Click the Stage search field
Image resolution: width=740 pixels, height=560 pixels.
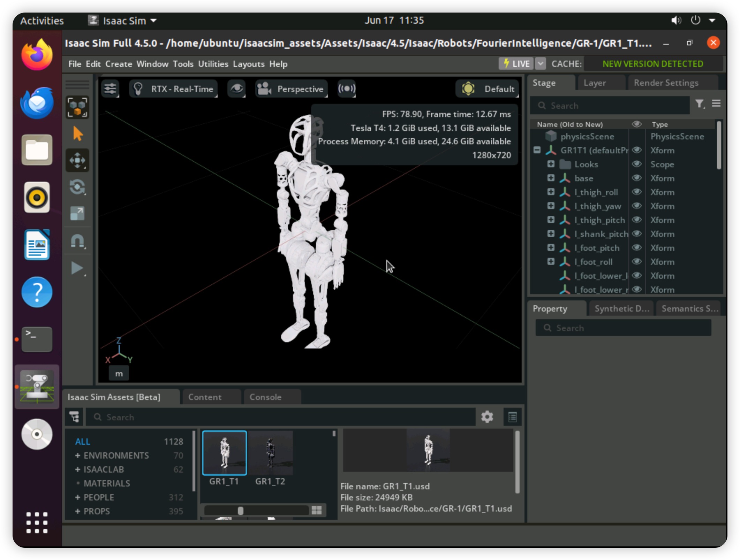click(610, 106)
